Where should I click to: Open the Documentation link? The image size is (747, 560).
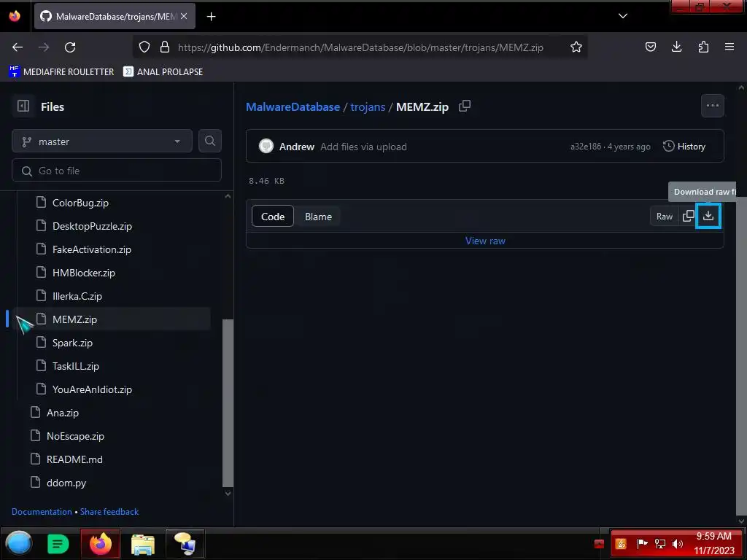[42, 511]
